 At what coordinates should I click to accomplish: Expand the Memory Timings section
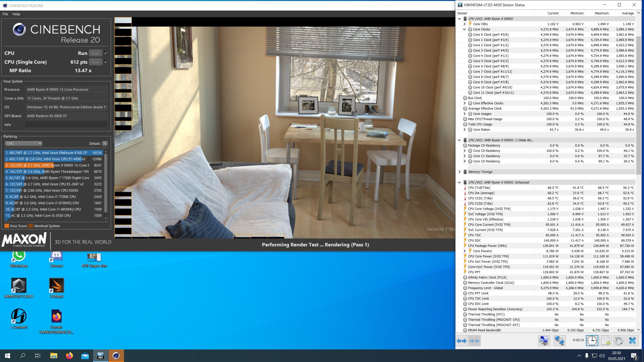click(x=459, y=172)
